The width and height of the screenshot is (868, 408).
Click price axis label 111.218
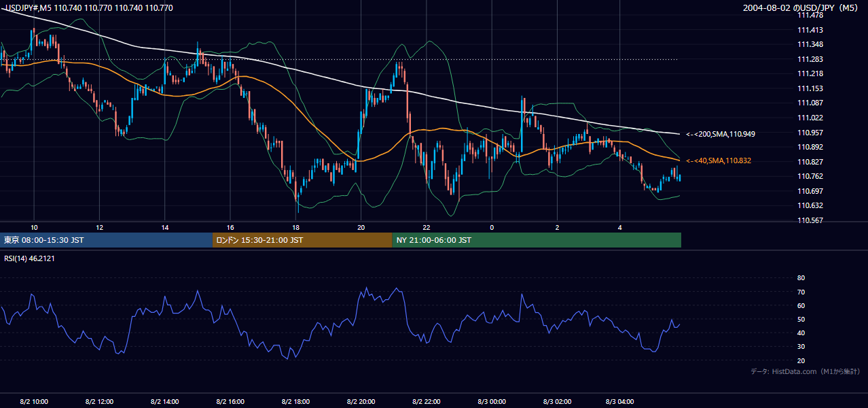[811, 73]
